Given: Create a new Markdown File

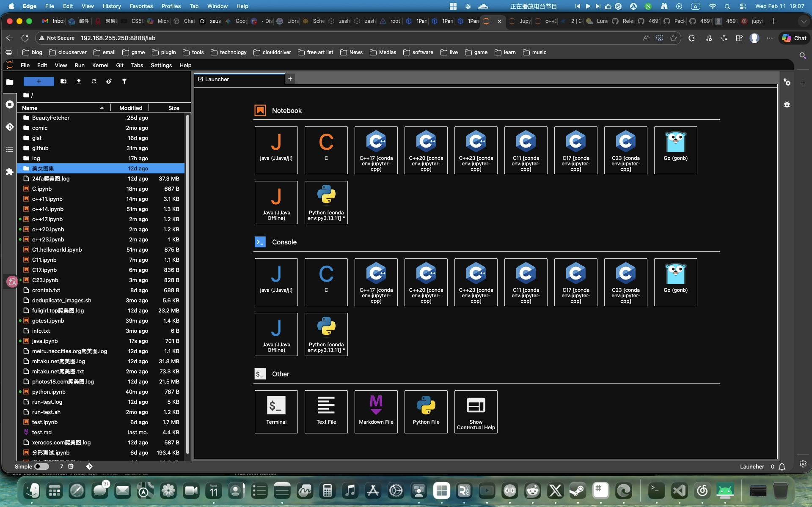Looking at the screenshot, I should pyautogui.click(x=376, y=412).
